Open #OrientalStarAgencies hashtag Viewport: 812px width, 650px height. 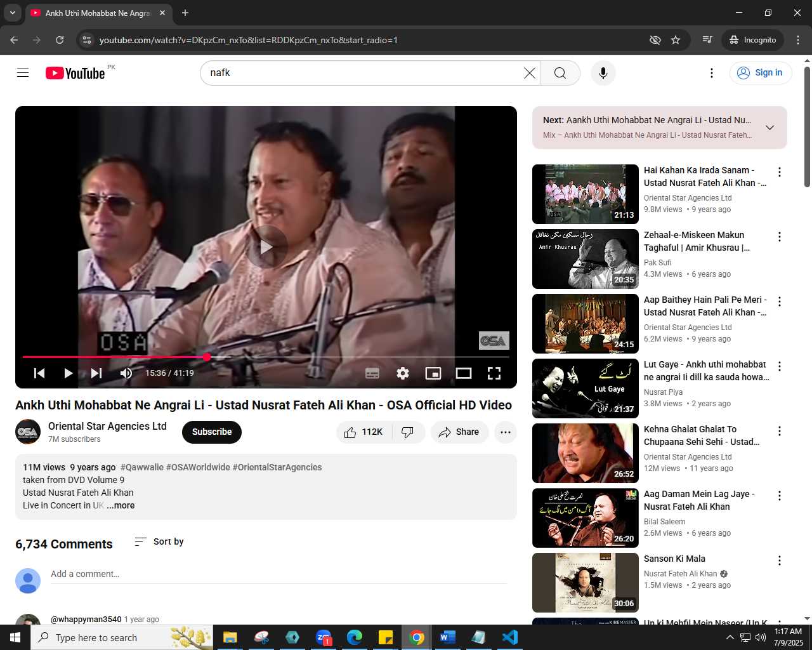(277, 467)
